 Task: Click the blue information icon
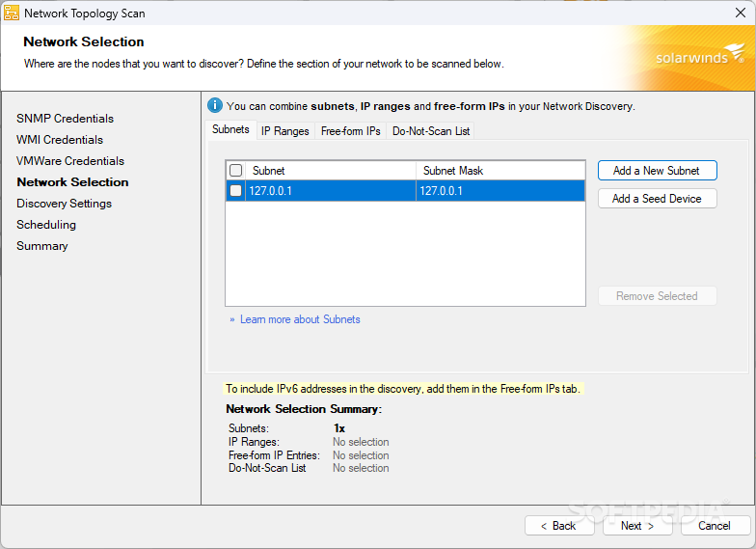(214, 105)
